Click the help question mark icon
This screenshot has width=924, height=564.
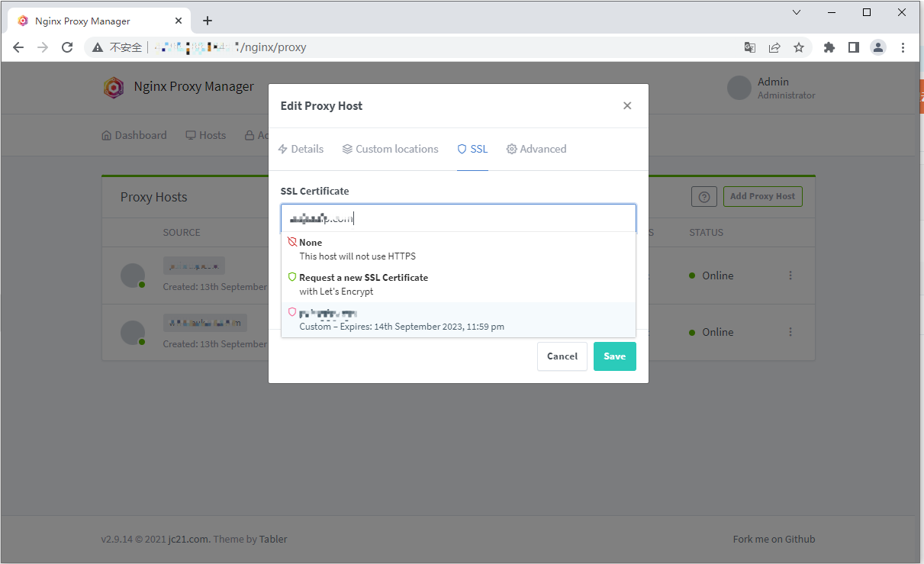pos(703,197)
